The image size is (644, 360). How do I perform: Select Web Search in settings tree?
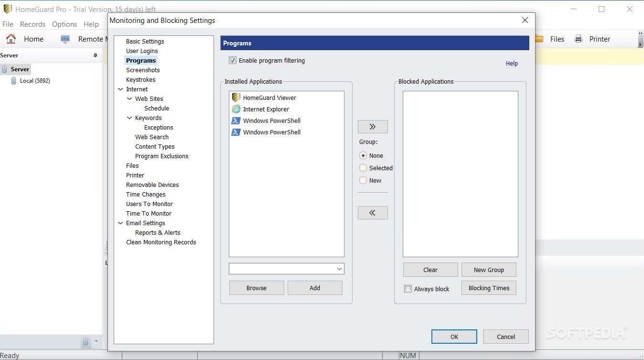tap(152, 137)
